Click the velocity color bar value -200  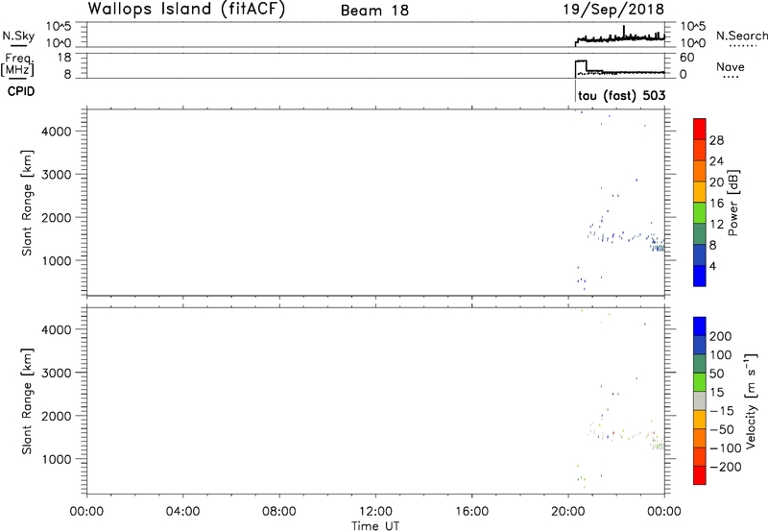tap(726, 467)
